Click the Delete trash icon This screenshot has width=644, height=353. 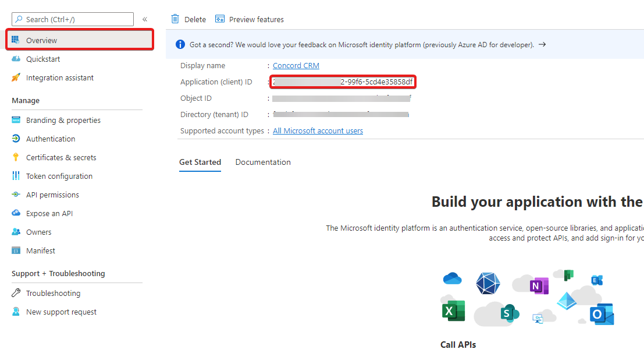(175, 19)
